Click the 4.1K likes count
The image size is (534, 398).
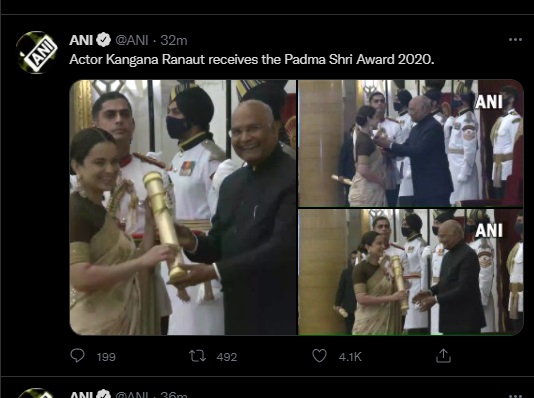[350, 357]
